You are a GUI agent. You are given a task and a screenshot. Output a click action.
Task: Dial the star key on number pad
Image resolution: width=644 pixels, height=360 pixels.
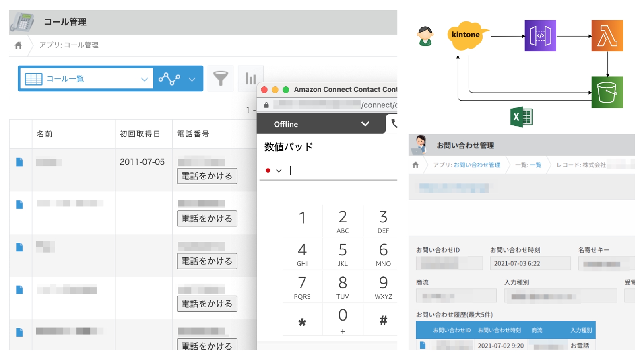click(x=302, y=321)
